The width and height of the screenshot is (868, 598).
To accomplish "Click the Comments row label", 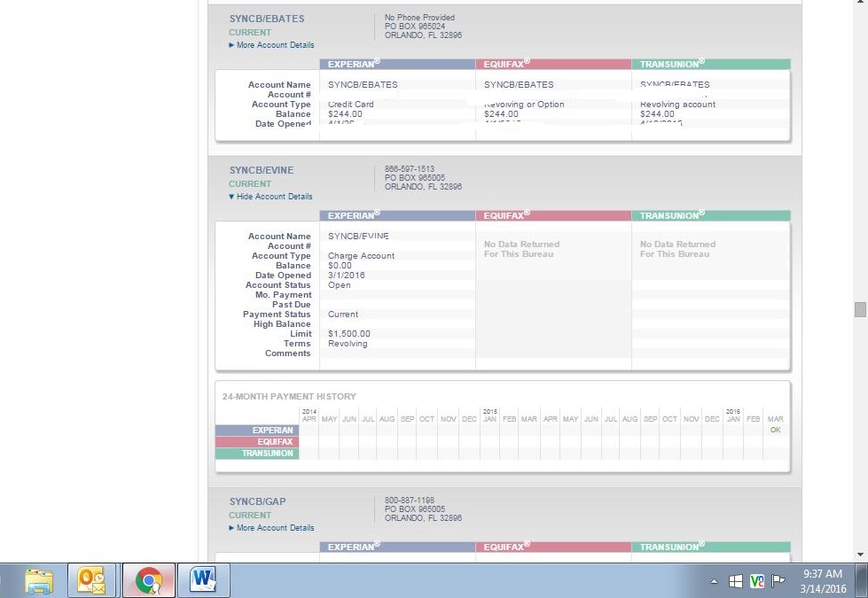I will tap(287, 353).
